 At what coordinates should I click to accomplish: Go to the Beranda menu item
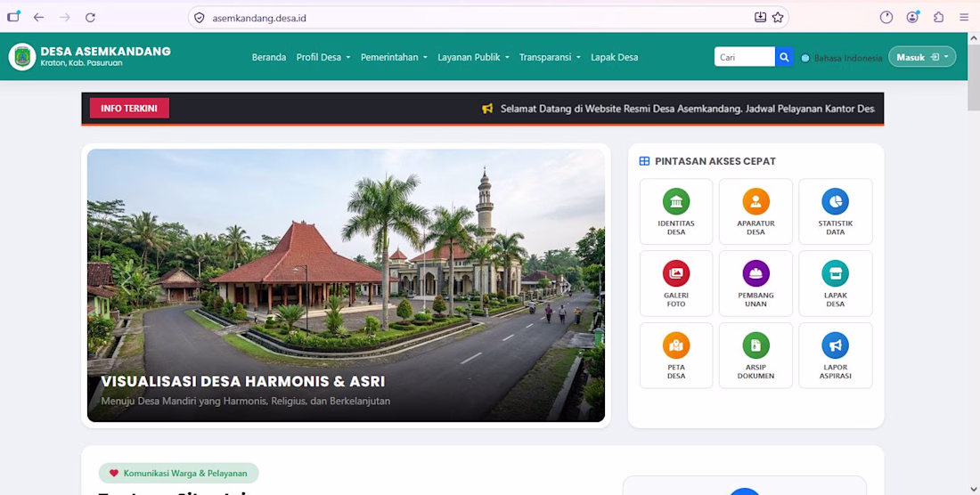(x=269, y=57)
